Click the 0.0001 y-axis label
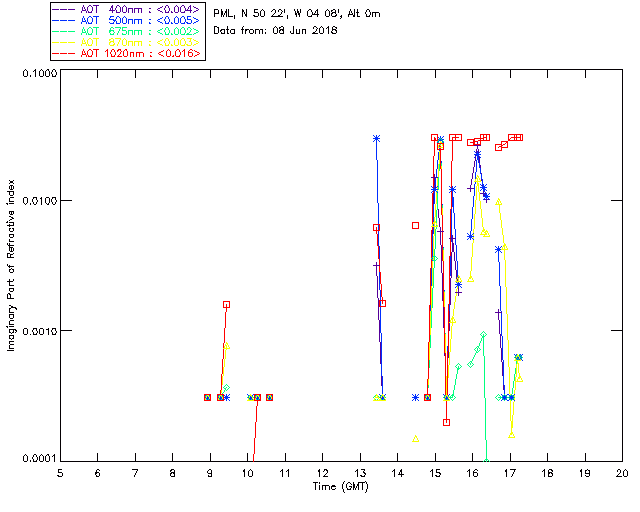 pos(40,459)
